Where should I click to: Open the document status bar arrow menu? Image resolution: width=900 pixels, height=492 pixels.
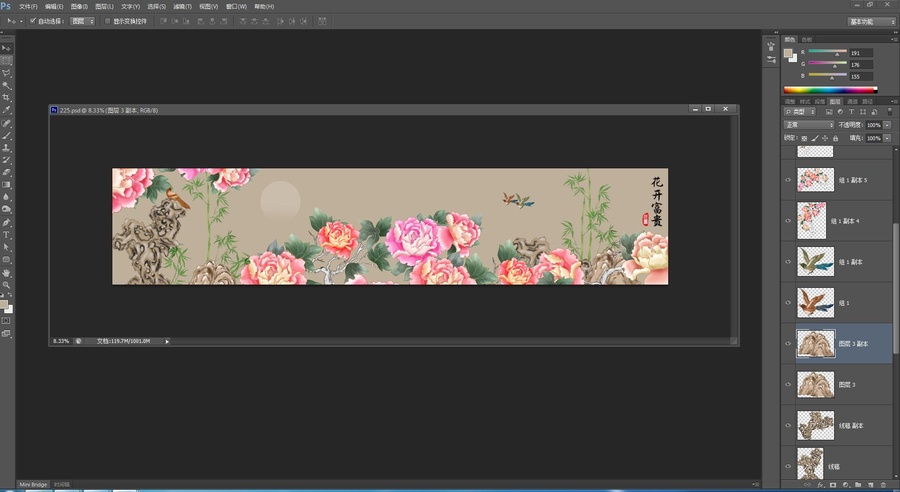(167, 342)
